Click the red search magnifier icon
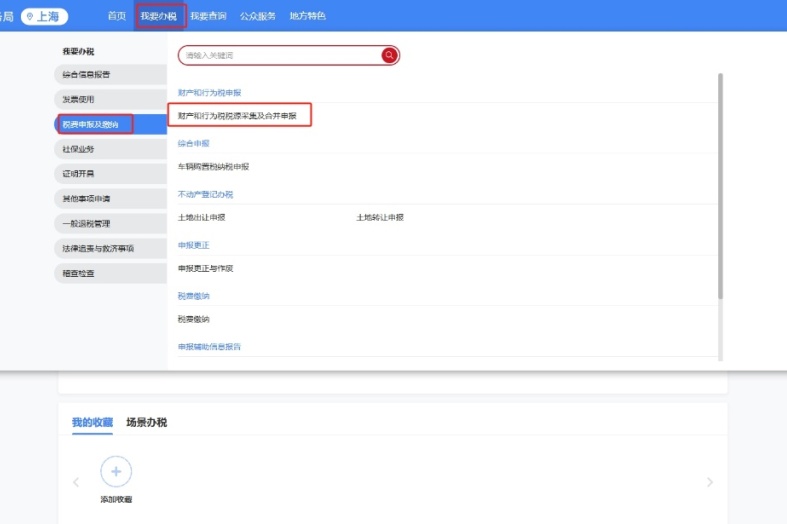The width and height of the screenshot is (787, 524). pyautogui.click(x=389, y=56)
